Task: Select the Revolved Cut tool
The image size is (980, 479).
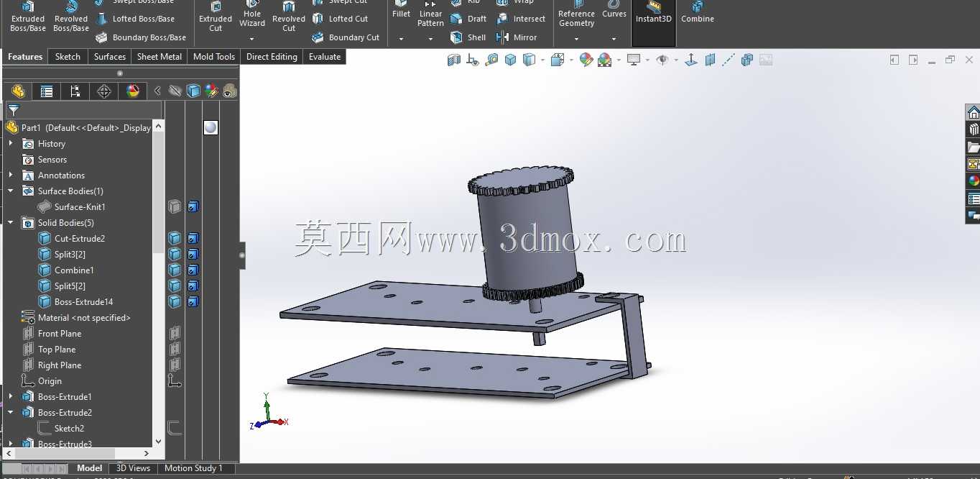Action: point(289,17)
